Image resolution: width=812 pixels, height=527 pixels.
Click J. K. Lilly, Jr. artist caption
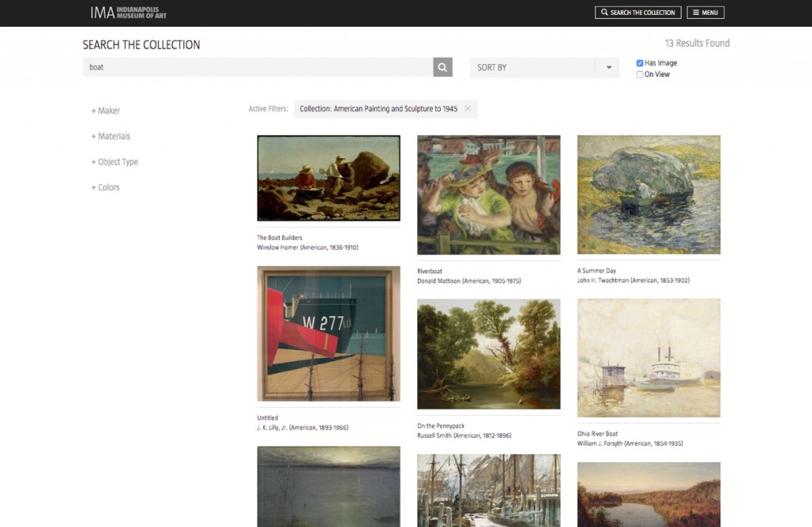point(302,428)
